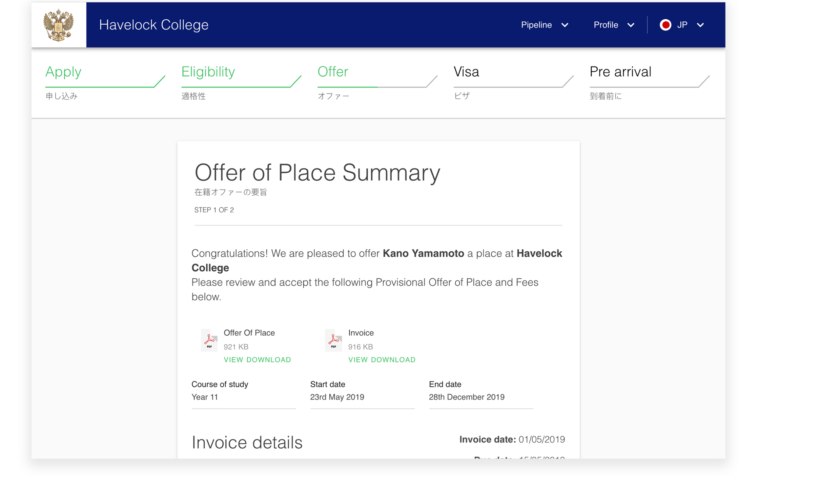Open the JP language chevron
The height and width of the screenshot is (504, 820).
coord(700,25)
